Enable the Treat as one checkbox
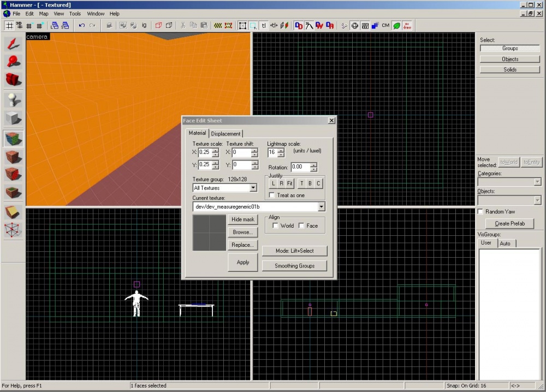 [x=272, y=195]
